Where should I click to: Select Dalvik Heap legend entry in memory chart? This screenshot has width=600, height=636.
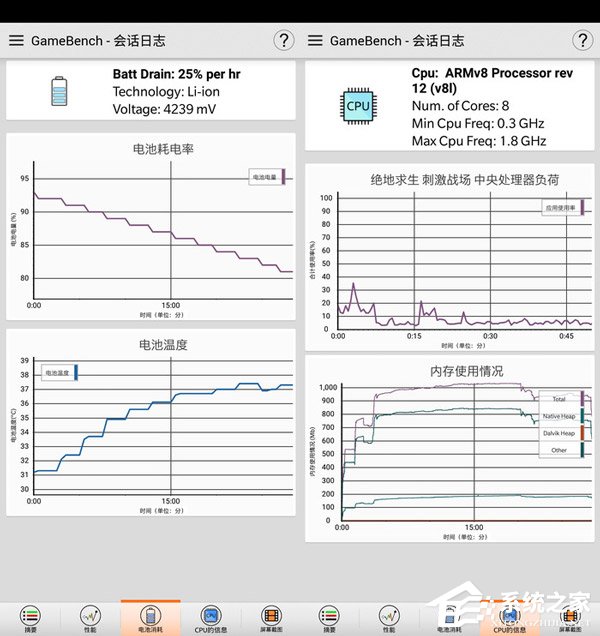pos(562,433)
